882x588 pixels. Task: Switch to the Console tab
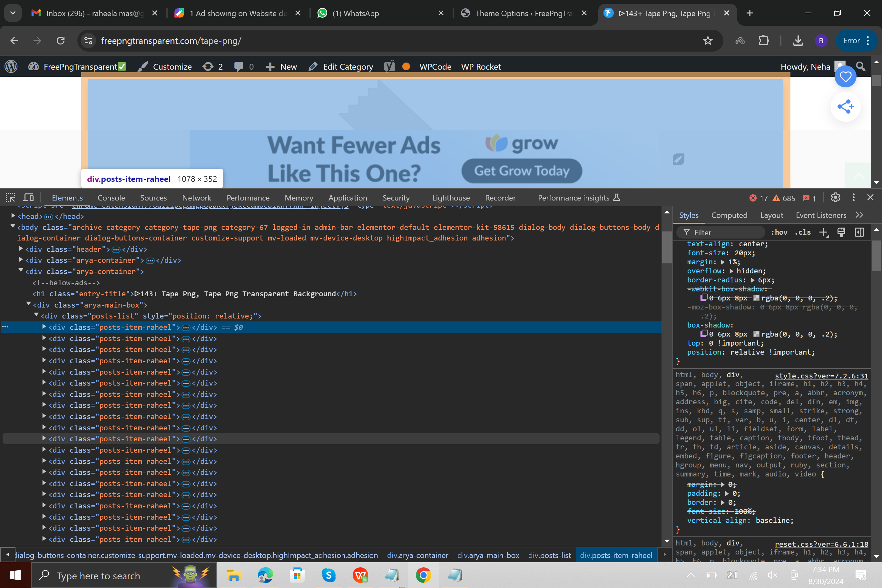click(x=111, y=198)
